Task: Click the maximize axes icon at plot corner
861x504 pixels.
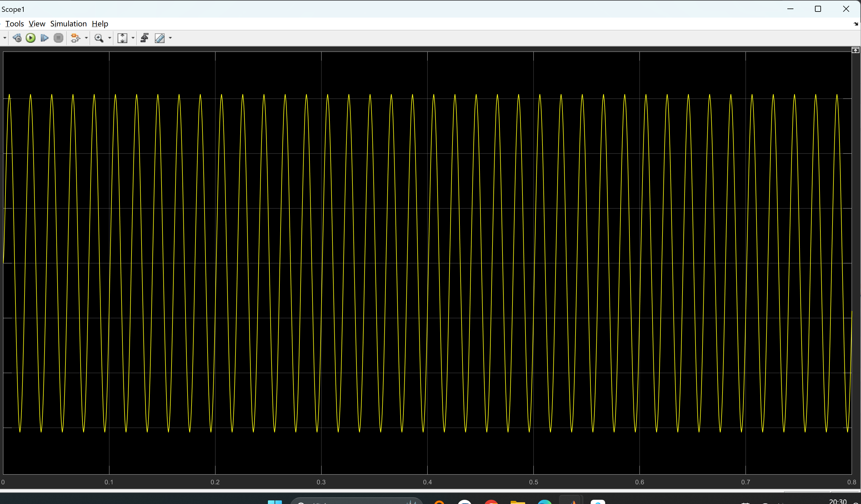Action: (855, 50)
